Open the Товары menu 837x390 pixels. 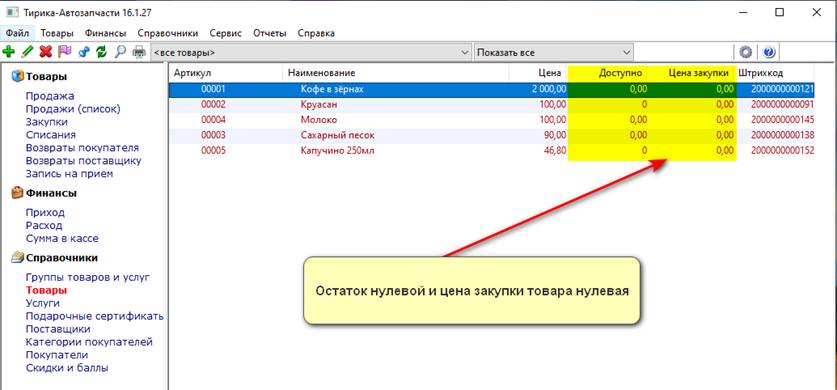click(x=57, y=33)
